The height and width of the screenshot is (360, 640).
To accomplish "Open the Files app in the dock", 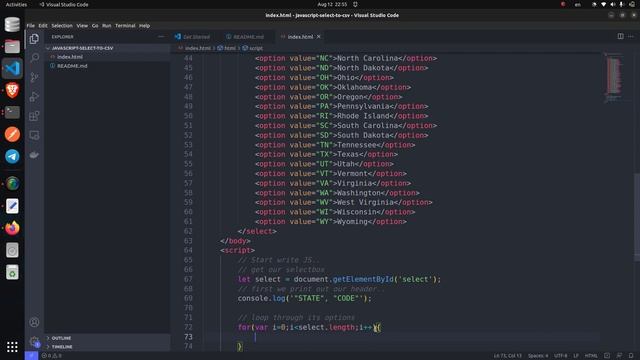I will click(12, 47).
